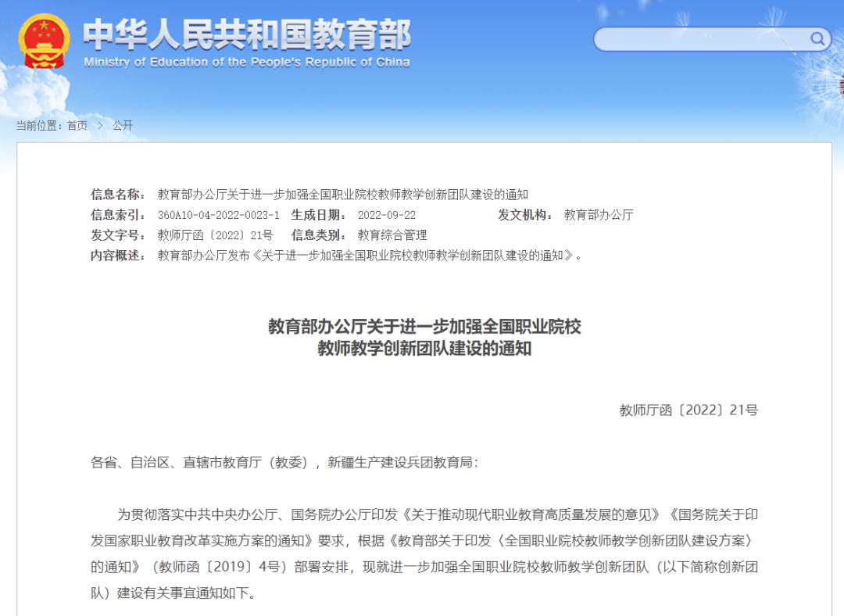Click the 信息类别 value 教育综合管理
This screenshot has height=616, width=844.
[x=392, y=235]
